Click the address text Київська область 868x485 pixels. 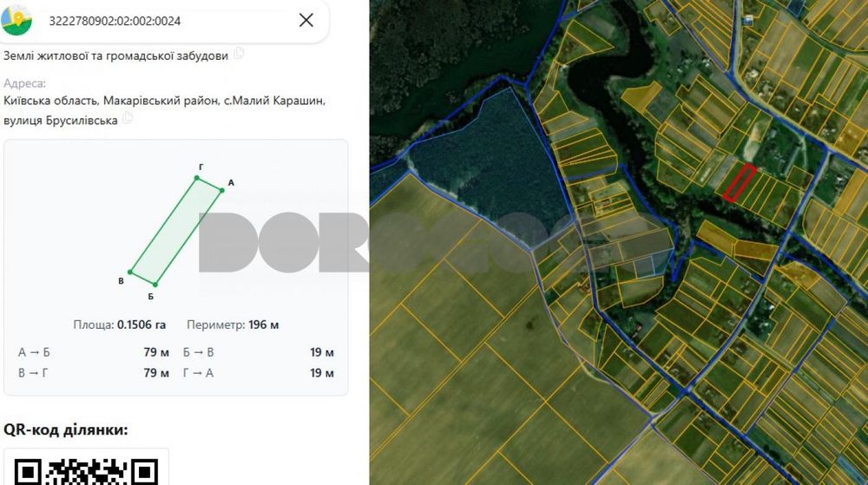[50, 101]
